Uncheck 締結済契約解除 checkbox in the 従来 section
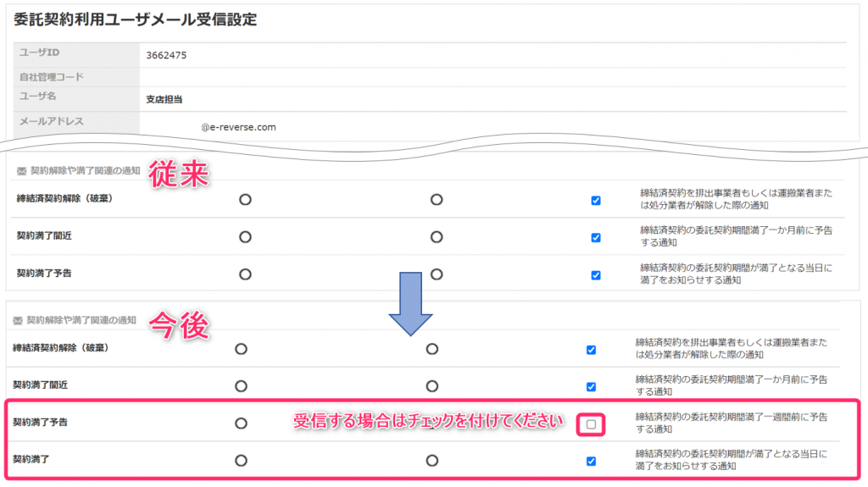This screenshot has width=868, height=487. pos(596,201)
